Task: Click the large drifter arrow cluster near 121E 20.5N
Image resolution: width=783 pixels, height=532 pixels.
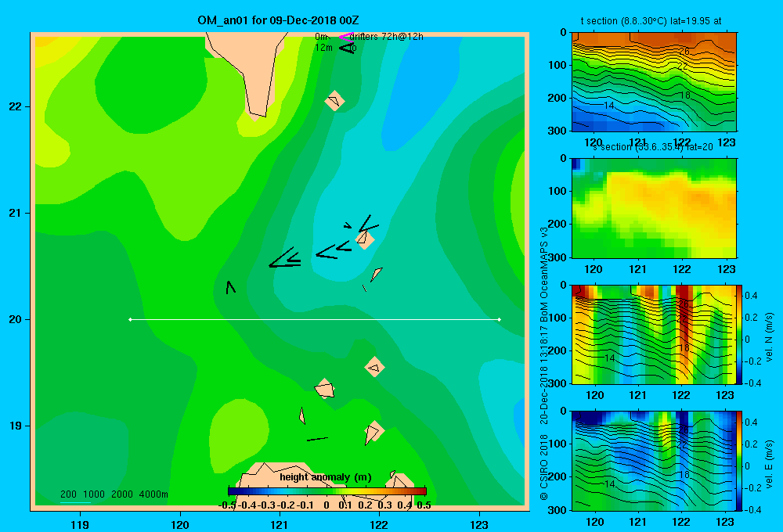Action: click(286, 257)
